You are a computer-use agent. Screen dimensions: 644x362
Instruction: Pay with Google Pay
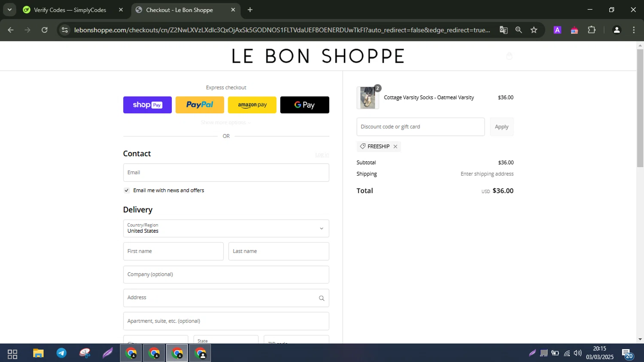coord(304,105)
